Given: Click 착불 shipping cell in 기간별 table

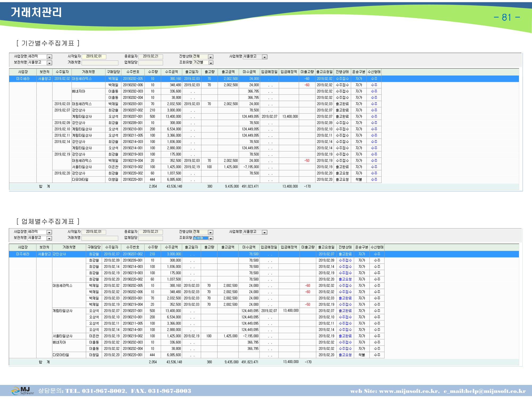Looking at the screenshot, I should pyautogui.click(x=359, y=180).
